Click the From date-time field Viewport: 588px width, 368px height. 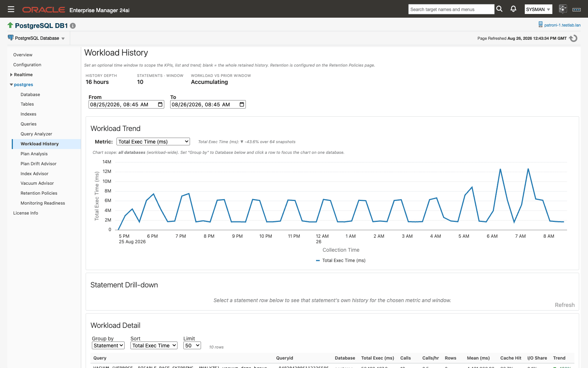point(126,105)
